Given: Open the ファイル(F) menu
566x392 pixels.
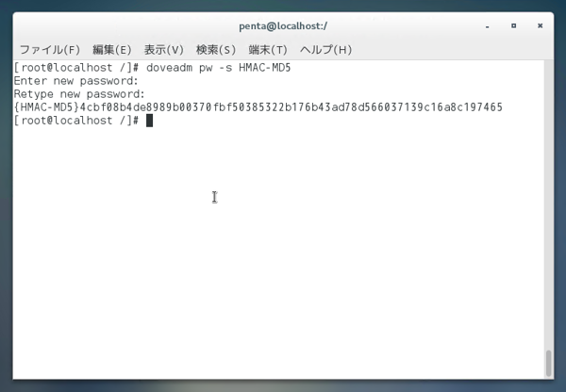Looking at the screenshot, I should tap(50, 49).
